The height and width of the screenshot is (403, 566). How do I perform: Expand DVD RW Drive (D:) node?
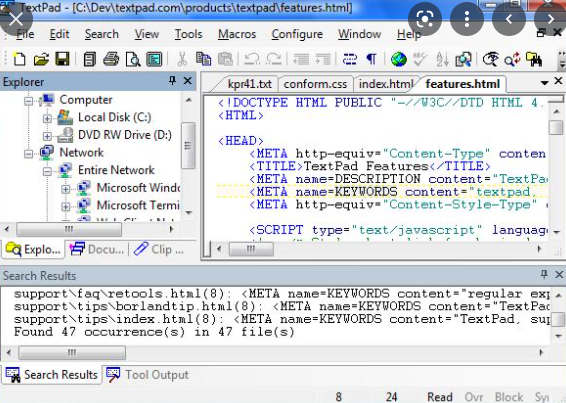47,136
